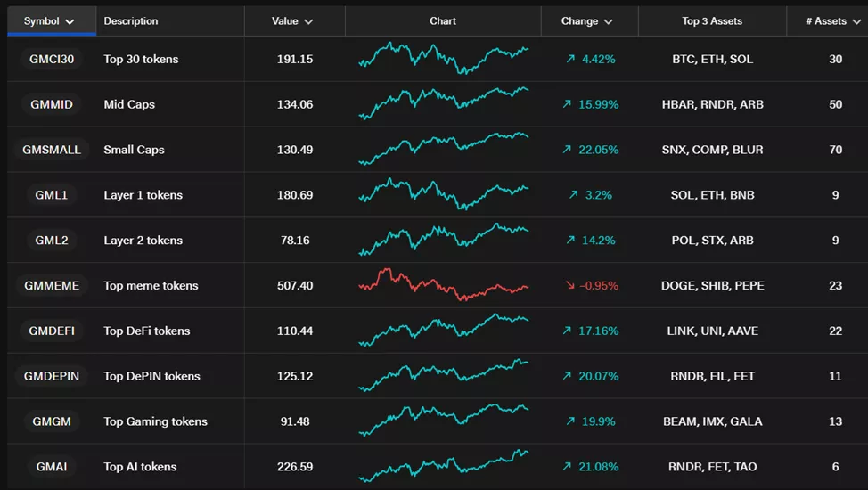Click the trend arrow icon beside 17.16%
868x490 pixels.
pyautogui.click(x=567, y=331)
